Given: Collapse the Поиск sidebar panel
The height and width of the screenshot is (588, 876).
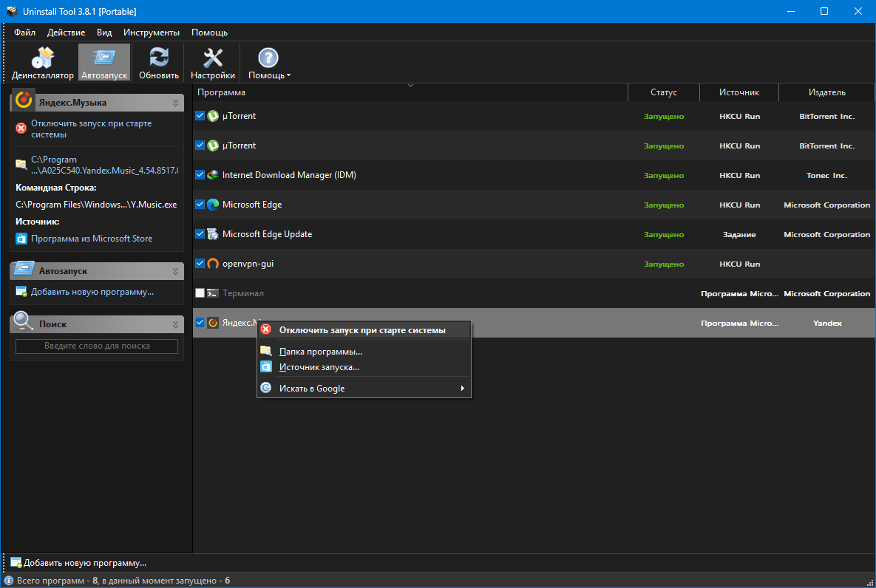Looking at the screenshot, I should pos(175,324).
